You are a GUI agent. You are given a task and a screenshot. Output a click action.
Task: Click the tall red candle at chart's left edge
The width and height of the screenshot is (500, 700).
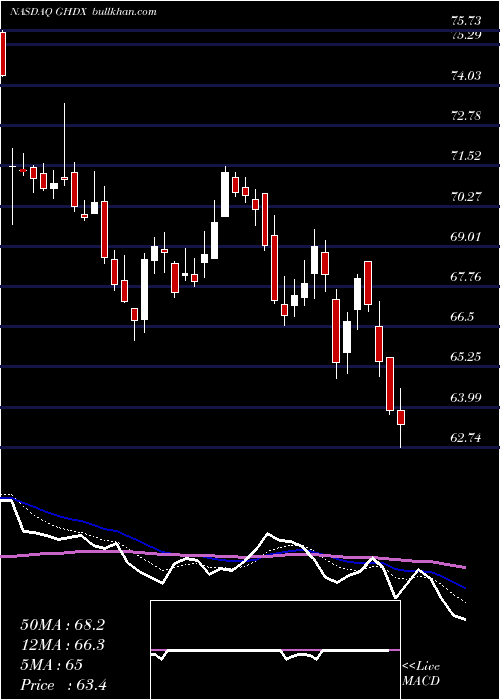point(3,54)
